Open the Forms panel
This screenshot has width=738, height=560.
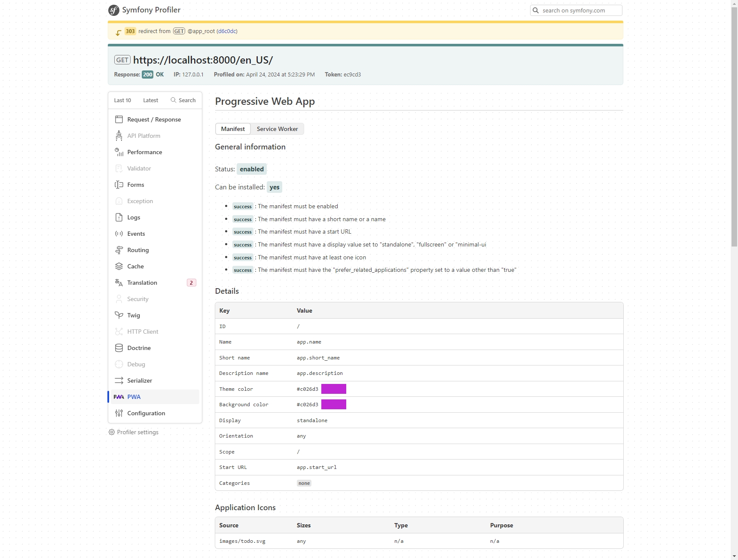136,185
